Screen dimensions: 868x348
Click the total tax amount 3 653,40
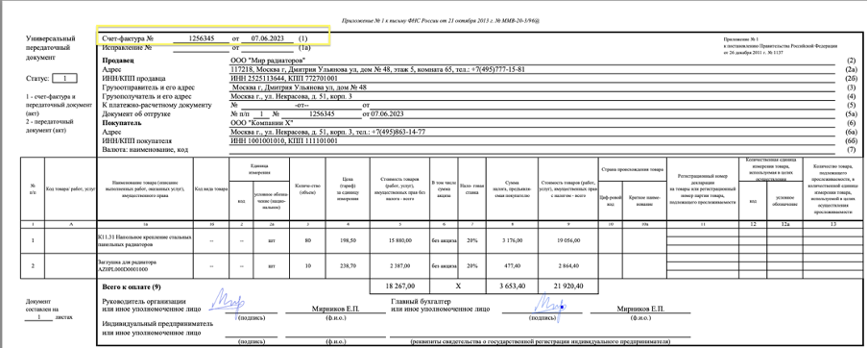coord(512,286)
